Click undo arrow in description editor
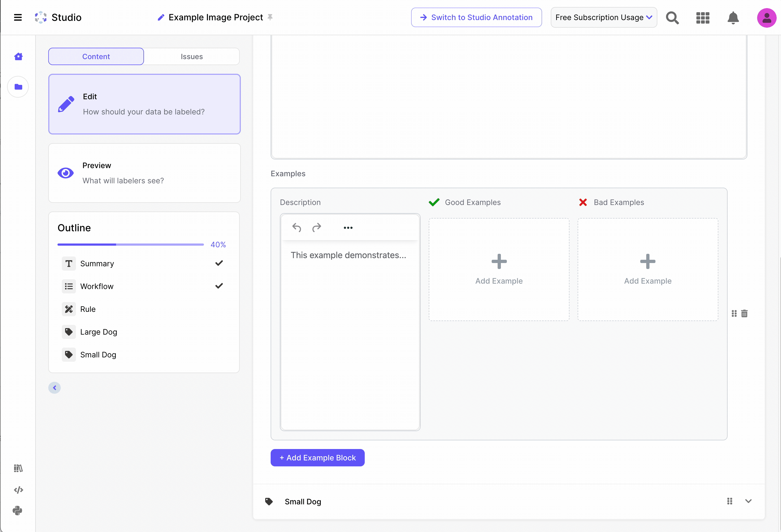 296,228
